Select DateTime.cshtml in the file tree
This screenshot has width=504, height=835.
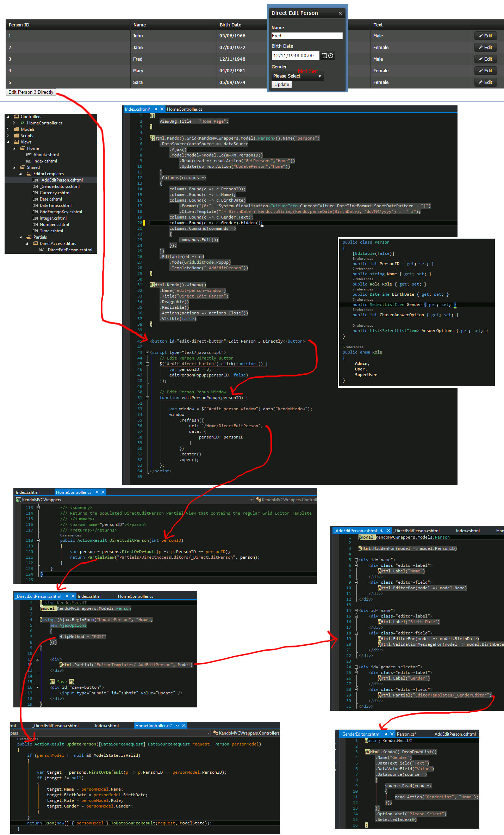coord(56,205)
